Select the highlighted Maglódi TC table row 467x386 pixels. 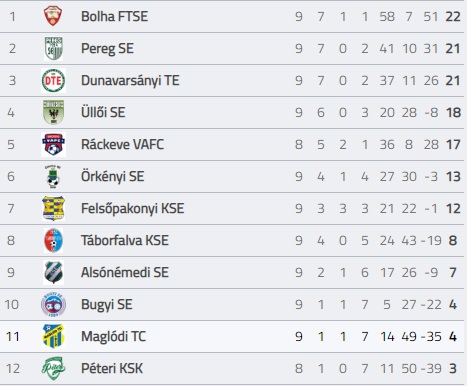point(232,336)
